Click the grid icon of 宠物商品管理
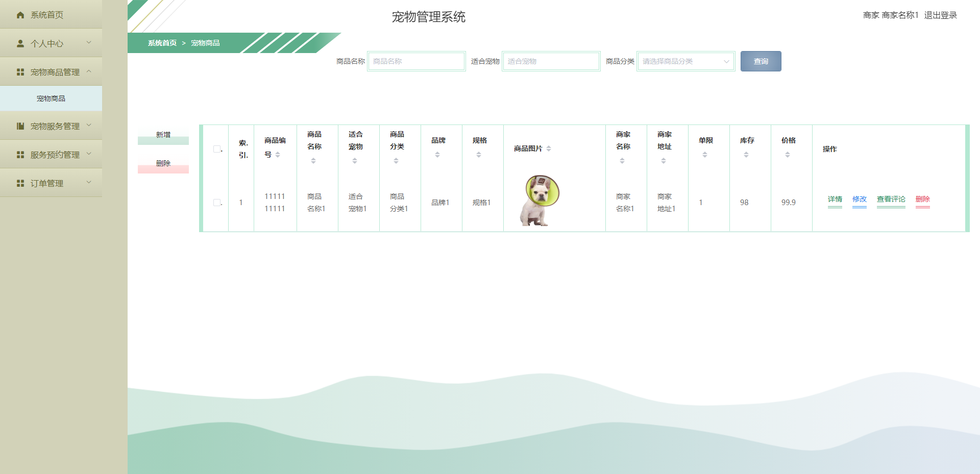This screenshot has height=474, width=980. [x=19, y=71]
